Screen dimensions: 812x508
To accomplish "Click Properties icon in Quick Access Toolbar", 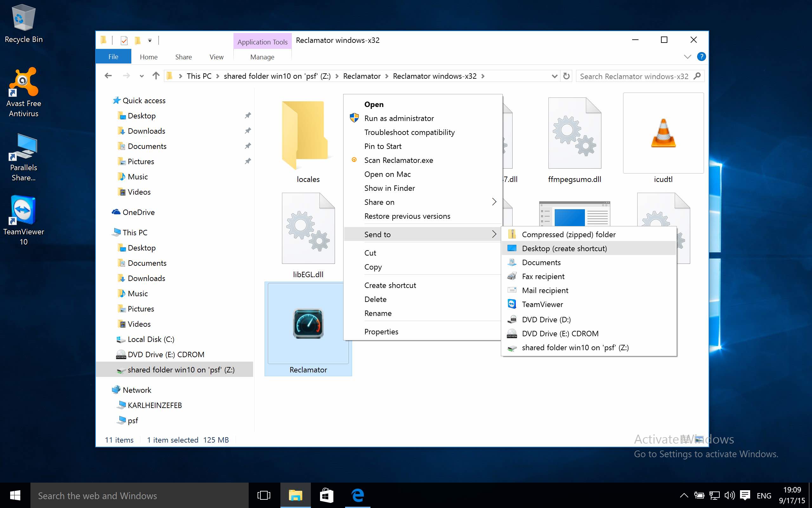I will pyautogui.click(x=124, y=40).
